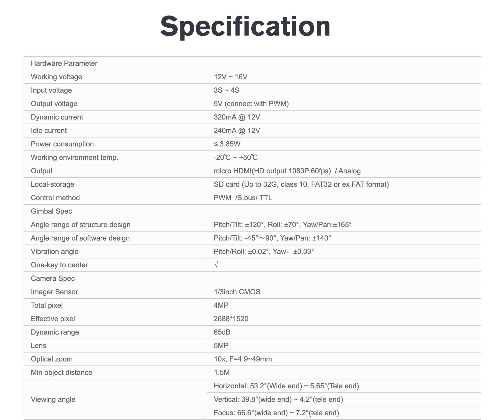Select the Gimbal Spec section header
This screenshot has width=504, height=420.
(x=252, y=211)
